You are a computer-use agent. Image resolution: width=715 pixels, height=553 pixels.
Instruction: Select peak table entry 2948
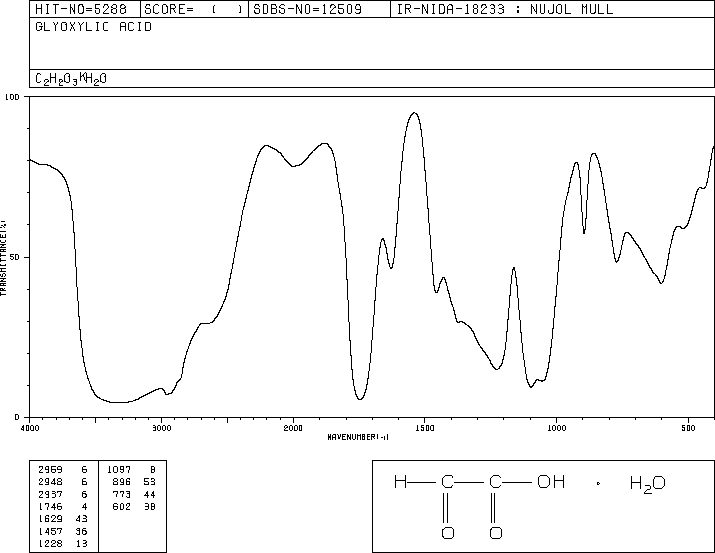63,482
